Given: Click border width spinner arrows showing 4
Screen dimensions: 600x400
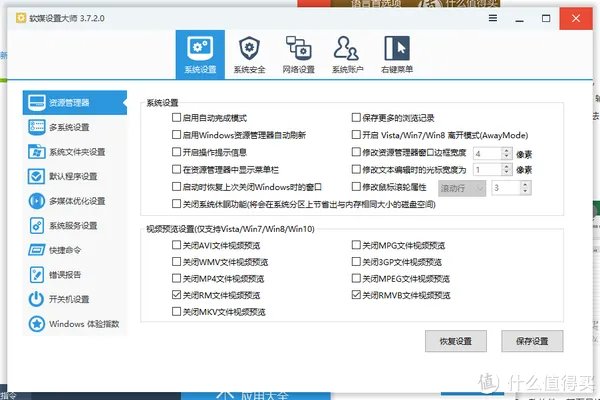Looking at the screenshot, I should click(506, 153).
